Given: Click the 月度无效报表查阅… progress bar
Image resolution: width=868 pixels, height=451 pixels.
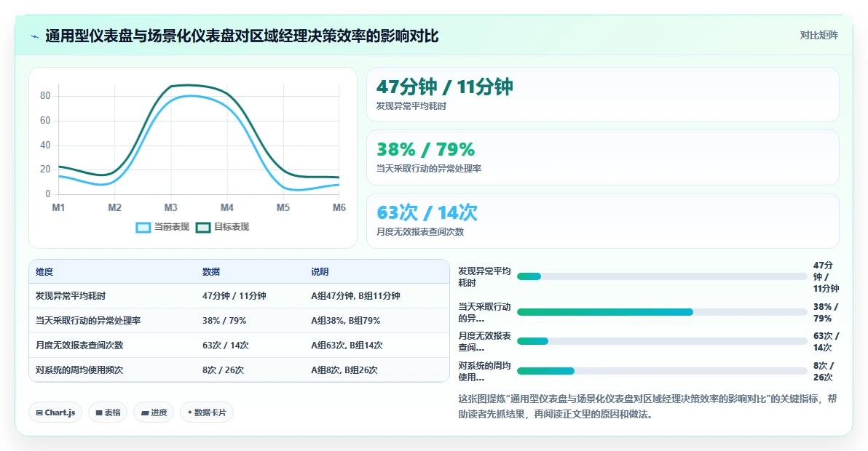Looking at the screenshot, I should 662,342.
